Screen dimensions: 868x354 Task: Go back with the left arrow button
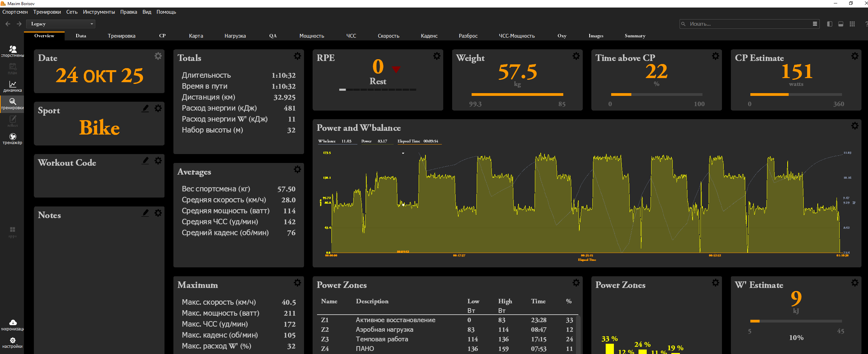click(x=8, y=24)
